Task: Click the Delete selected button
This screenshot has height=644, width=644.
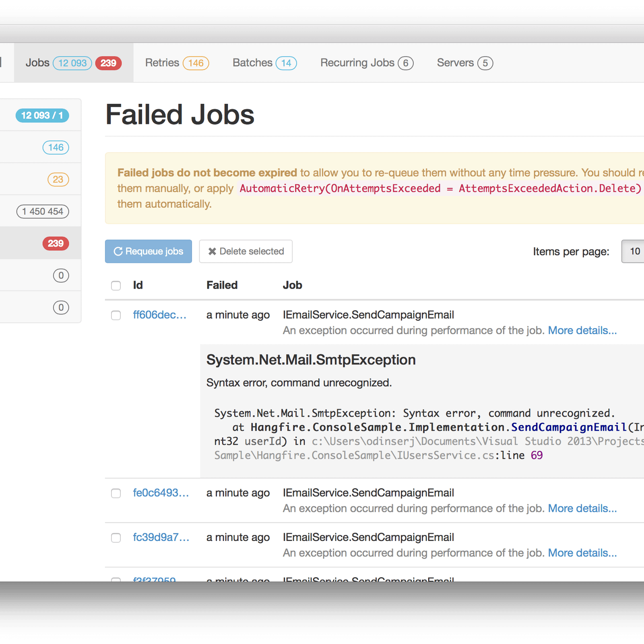Action: click(246, 252)
